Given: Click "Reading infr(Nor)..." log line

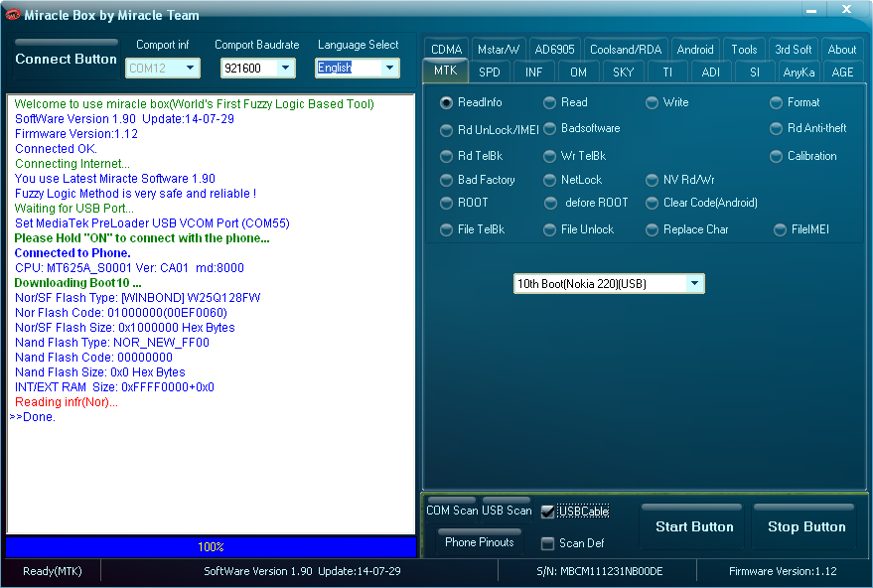Looking at the screenshot, I should (x=67, y=402).
